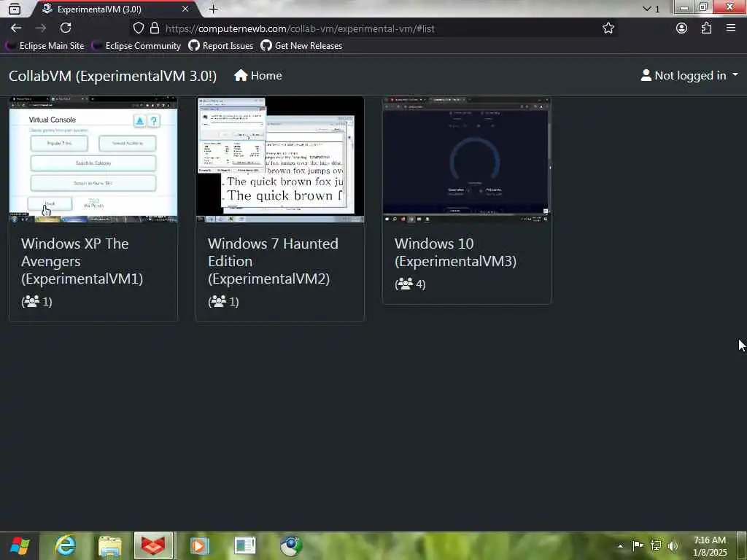This screenshot has width=747, height=560.
Task: Click the globe app icon in the taskbar
Action: [290, 545]
